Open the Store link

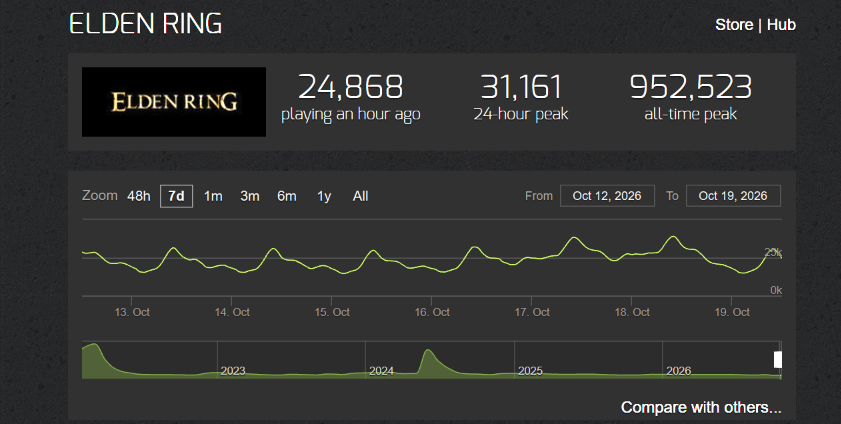coord(734,25)
